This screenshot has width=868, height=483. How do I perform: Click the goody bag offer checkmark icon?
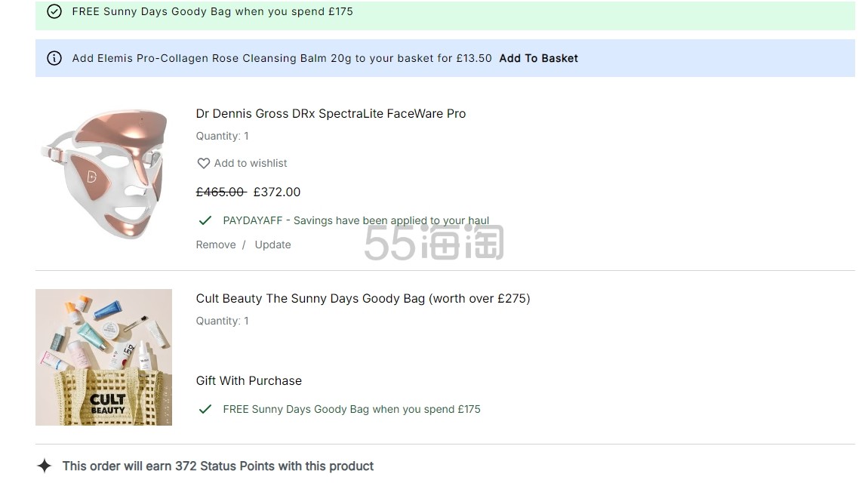coord(205,409)
